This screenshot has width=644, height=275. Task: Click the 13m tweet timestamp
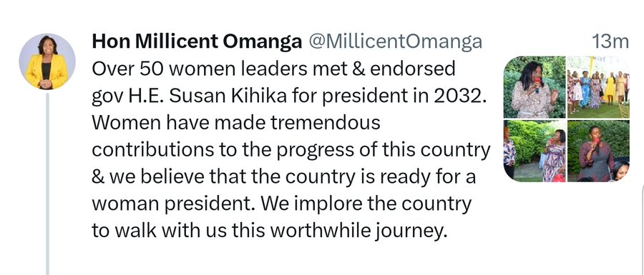coord(610,42)
